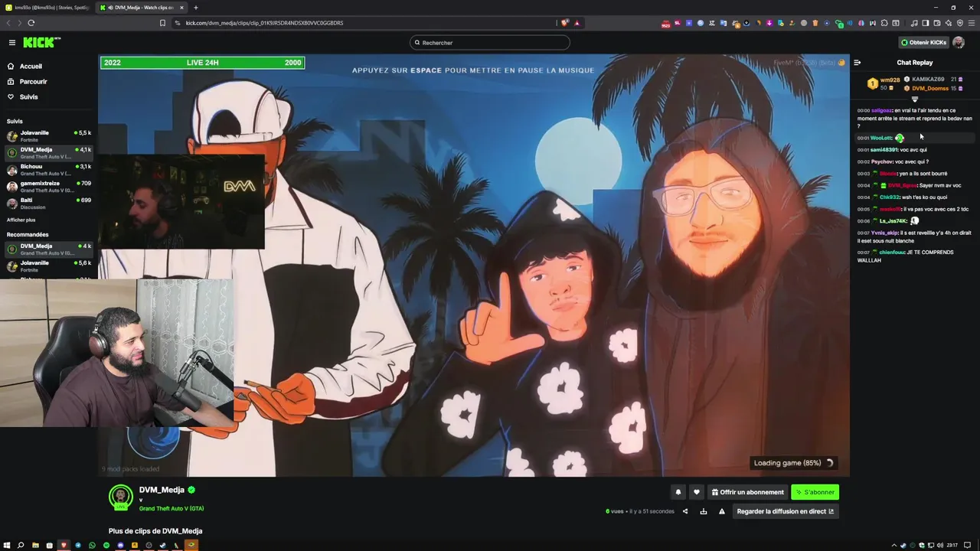Toggle the browser sidebar panel icon
980x551 pixels.
click(926, 23)
